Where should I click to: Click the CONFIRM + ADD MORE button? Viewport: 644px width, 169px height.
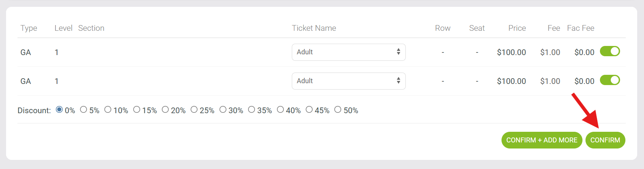[x=542, y=140]
